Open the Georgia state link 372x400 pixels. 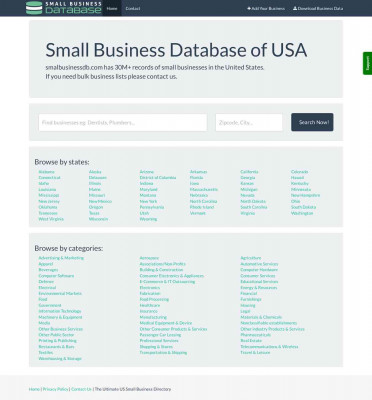click(x=248, y=178)
